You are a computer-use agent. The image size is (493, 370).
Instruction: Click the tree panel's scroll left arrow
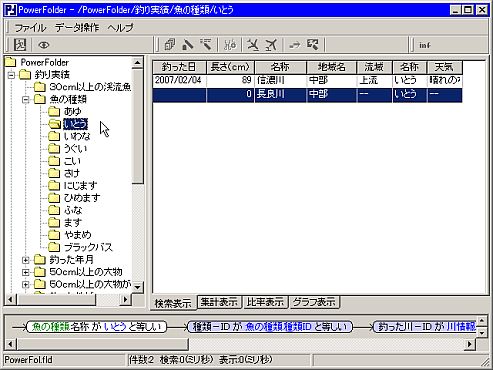point(10,299)
